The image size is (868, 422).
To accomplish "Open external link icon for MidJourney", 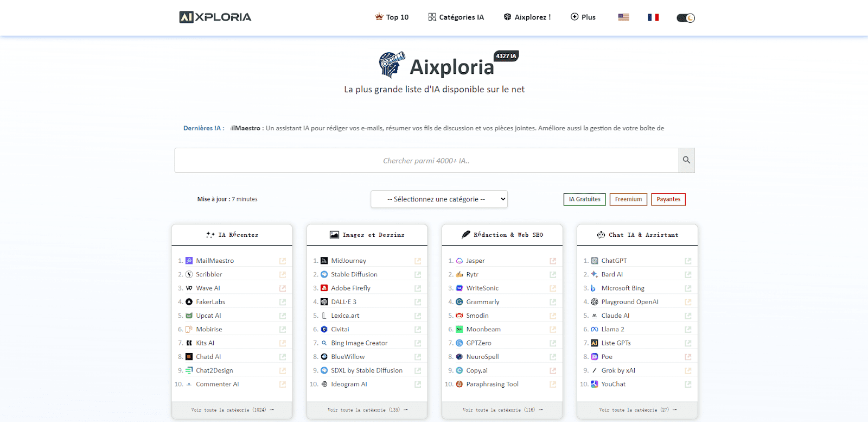I will pos(418,261).
